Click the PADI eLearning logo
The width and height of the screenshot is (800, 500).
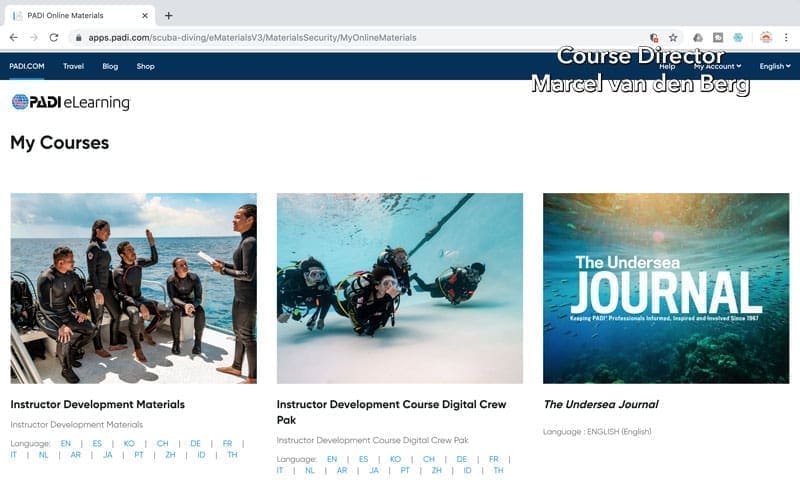pyautogui.click(x=70, y=102)
